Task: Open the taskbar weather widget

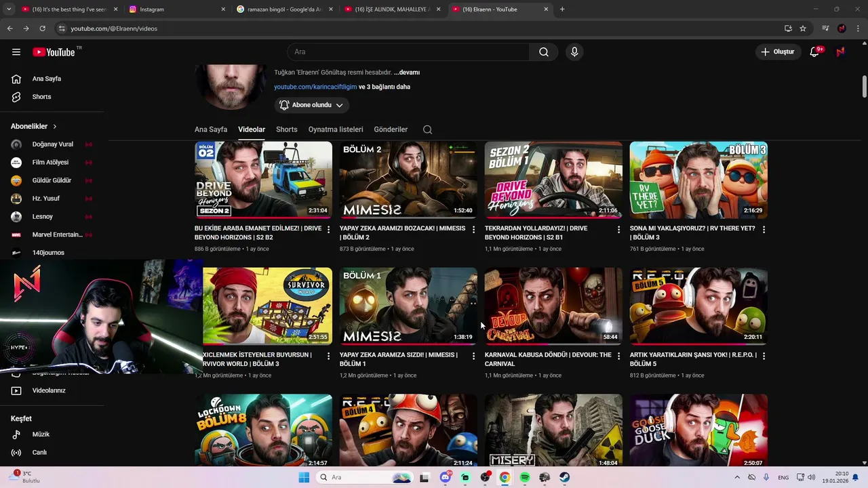Action: click(x=24, y=477)
